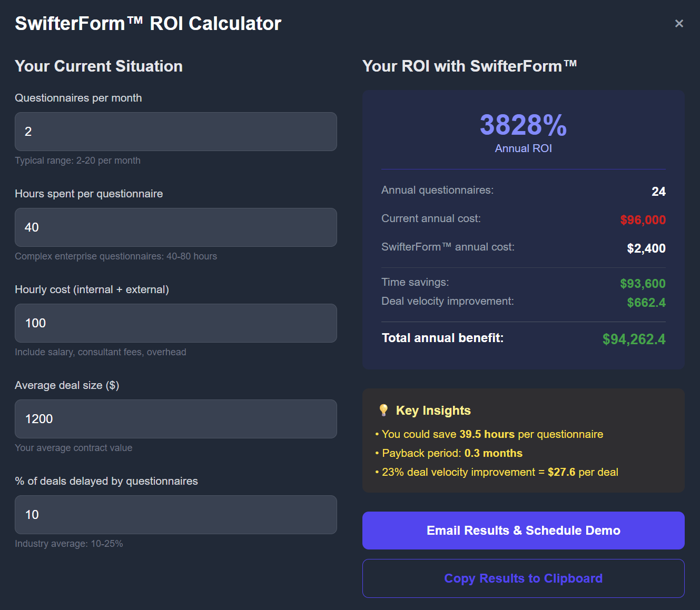Click the Annual questionnaires value 24
Screen dimensions: 700x610
click(x=659, y=192)
